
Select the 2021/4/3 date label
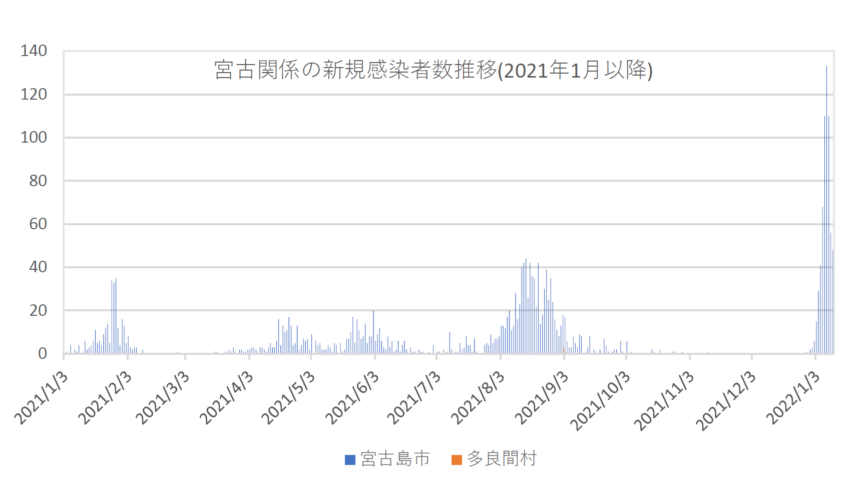pyautogui.click(x=227, y=398)
